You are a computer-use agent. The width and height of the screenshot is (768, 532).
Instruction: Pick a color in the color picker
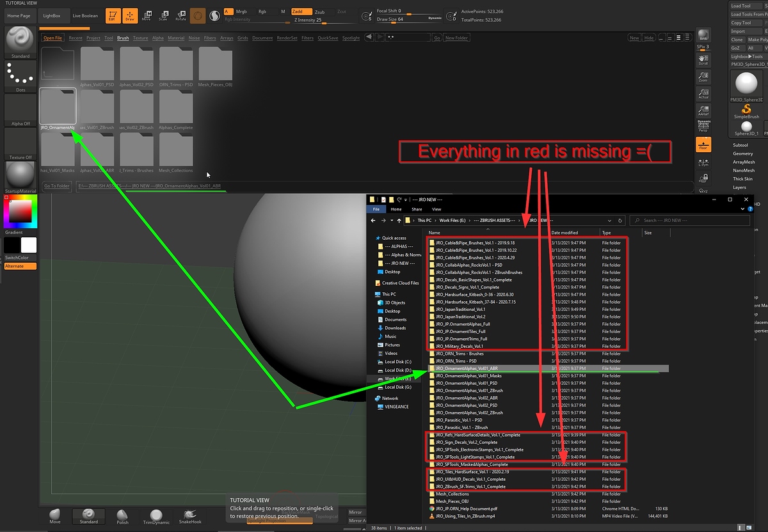point(20,211)
